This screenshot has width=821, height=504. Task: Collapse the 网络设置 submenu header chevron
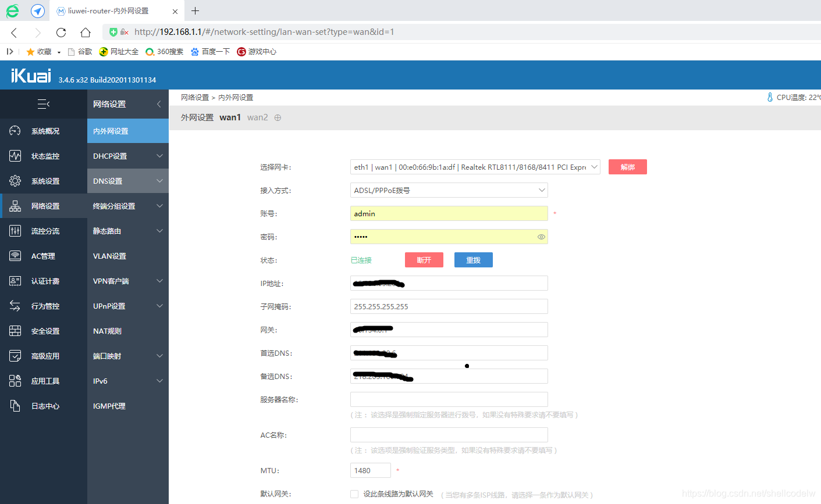pos(159,104)
